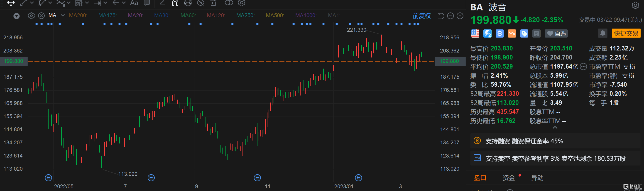
Task: Click the late October earnings E marker
Action: tap(257, 178)
